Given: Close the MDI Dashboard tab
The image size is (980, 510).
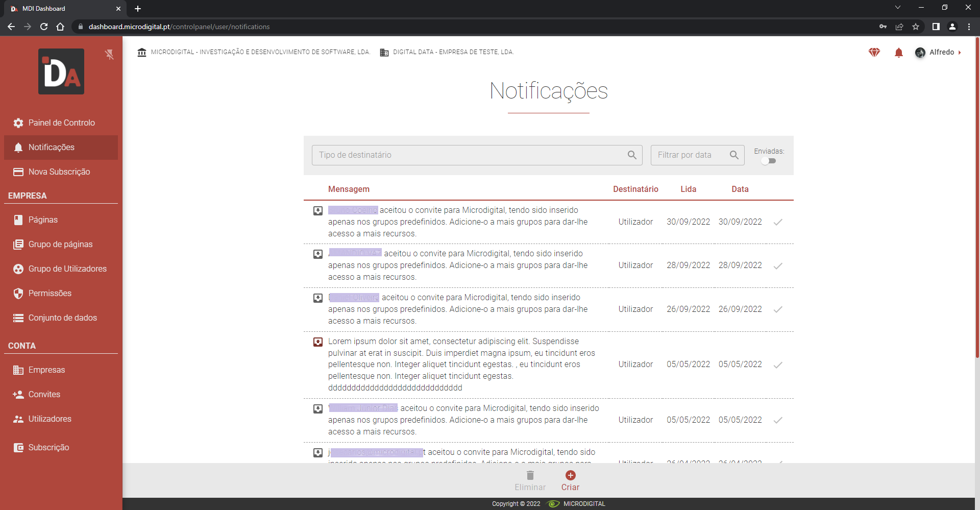Looking at the screenshot, I should point(118,9).
